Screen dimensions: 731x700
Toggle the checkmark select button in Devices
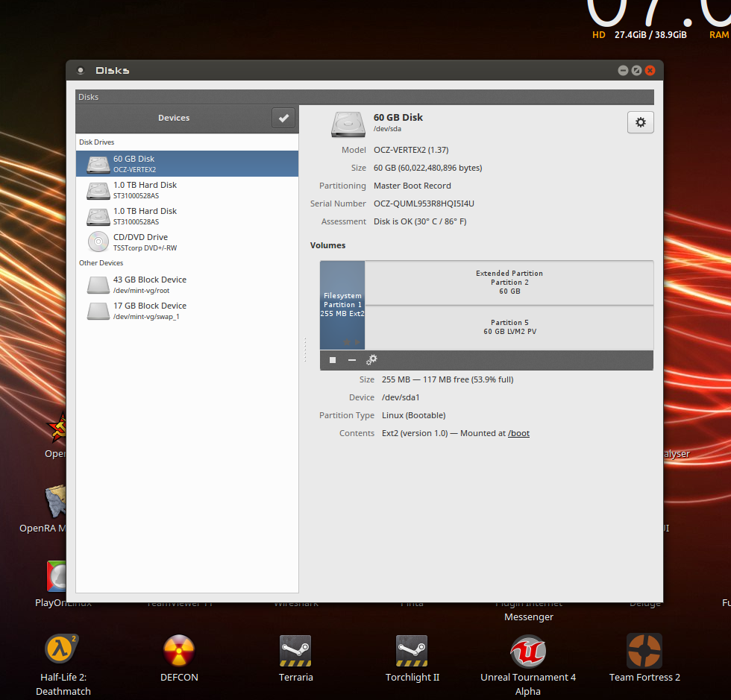tap(283, 118)
